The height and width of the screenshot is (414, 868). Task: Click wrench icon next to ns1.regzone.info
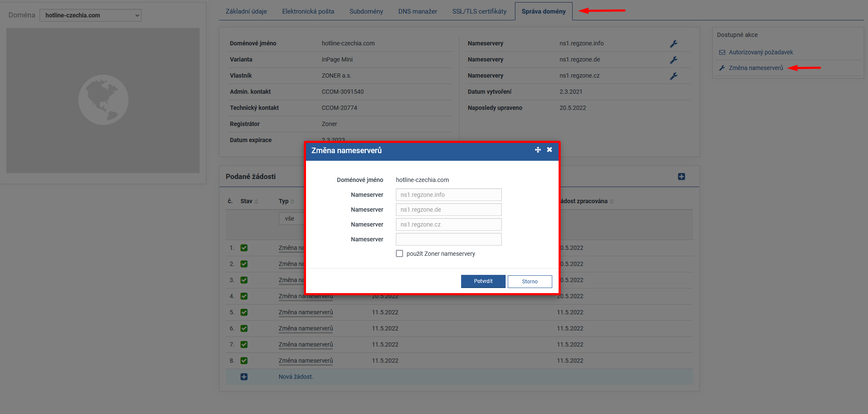[x=673, y=44]
